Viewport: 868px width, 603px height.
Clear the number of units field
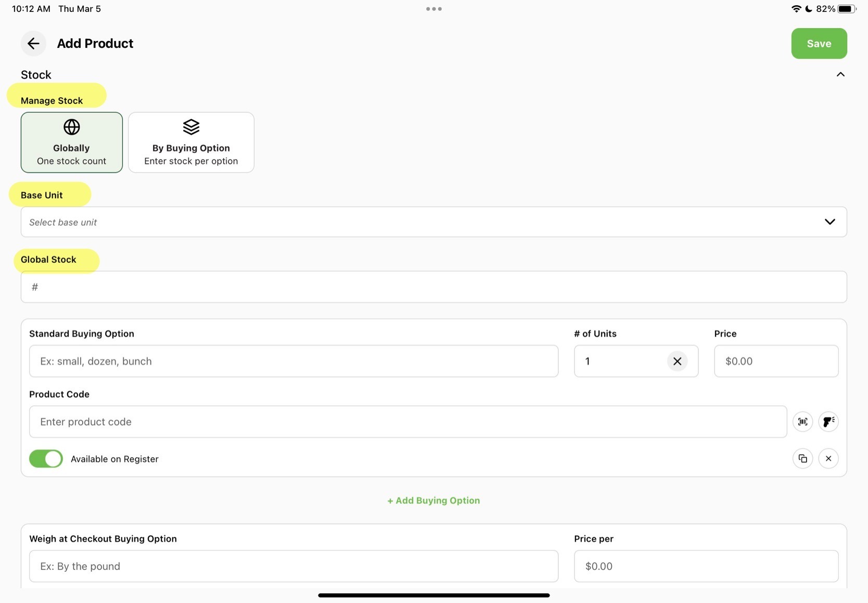pos(677,361)
